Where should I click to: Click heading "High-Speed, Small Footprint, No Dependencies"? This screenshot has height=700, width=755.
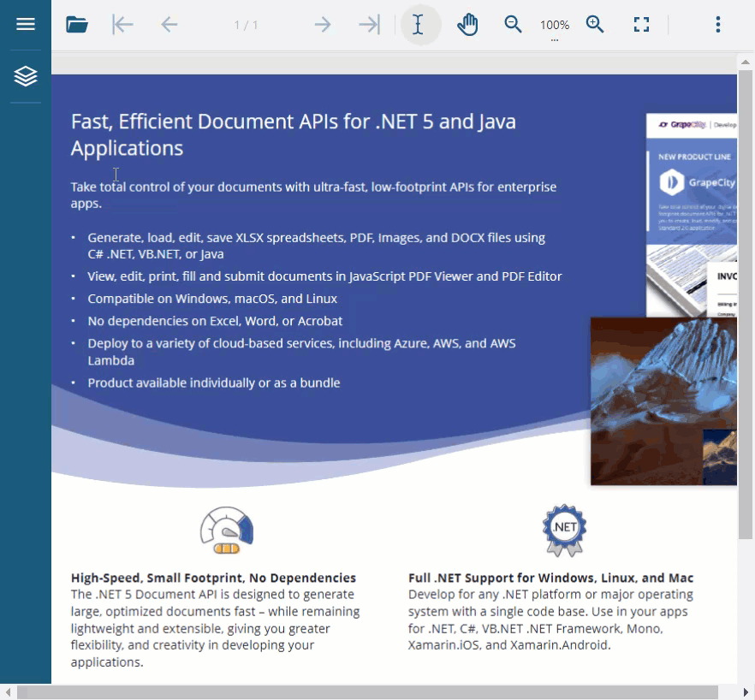tap(213, 578)
